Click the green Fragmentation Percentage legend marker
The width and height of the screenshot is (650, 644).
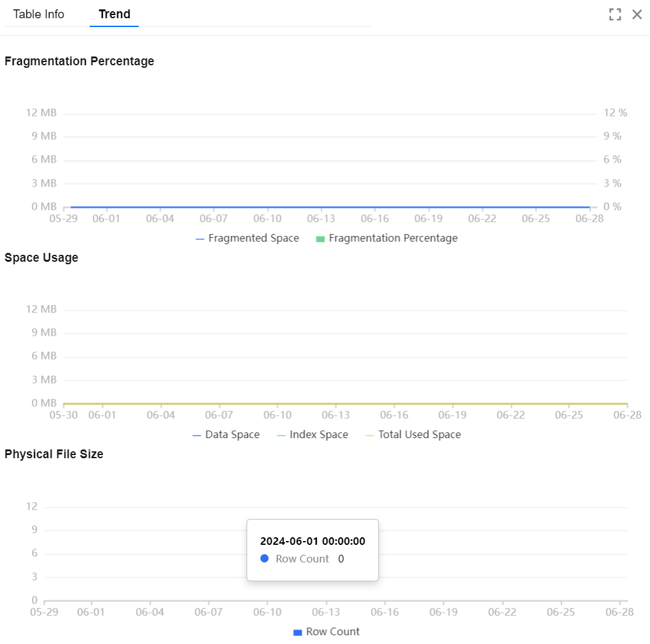click(x=320, y=239)
